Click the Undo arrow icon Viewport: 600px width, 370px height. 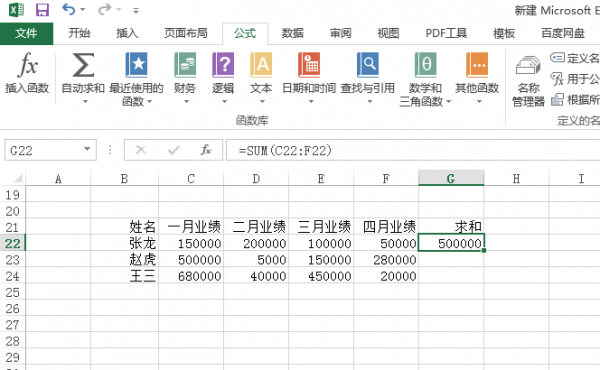click(x=68, y=9)
